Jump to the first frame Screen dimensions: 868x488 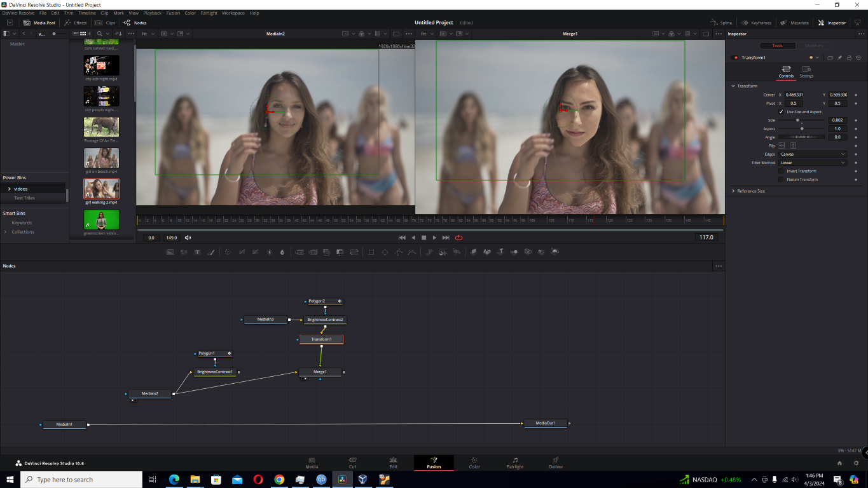(402, 238)
